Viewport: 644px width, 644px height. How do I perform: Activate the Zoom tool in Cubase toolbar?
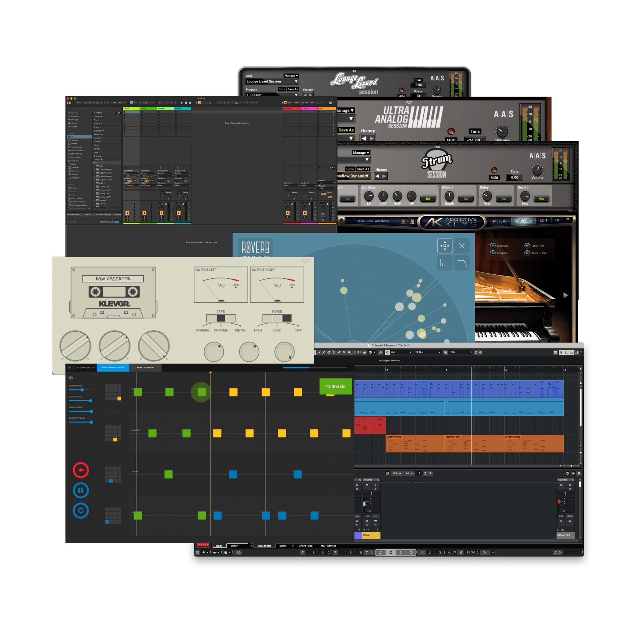(349, 352)
